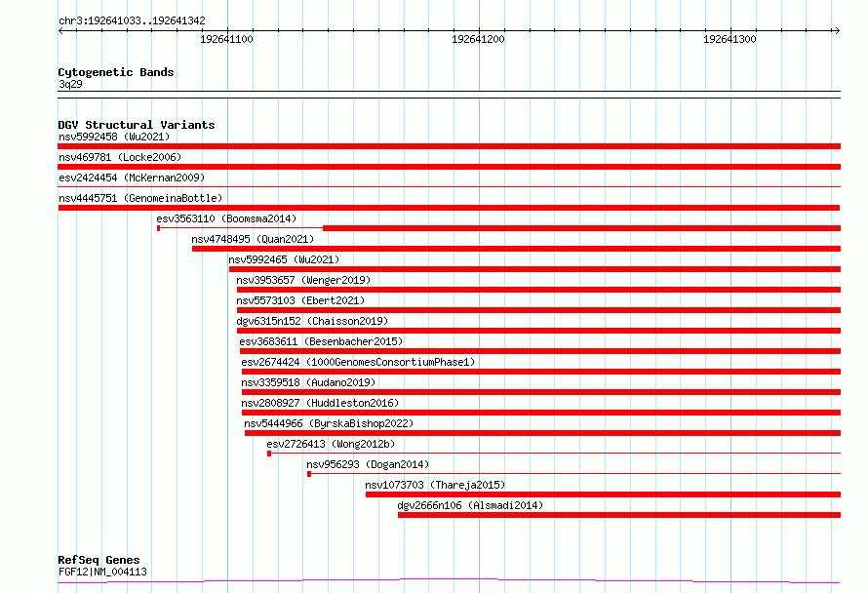Select nsv5444966 (ByrskaBishop2022) label
The width and height of the screenshot is (868, 593).
point(329,423)
